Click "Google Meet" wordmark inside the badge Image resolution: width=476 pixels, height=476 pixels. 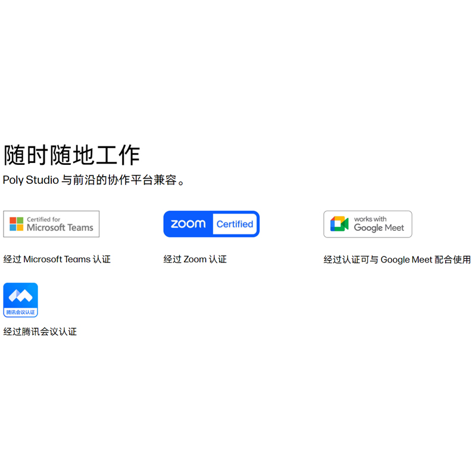coord(379,228)
